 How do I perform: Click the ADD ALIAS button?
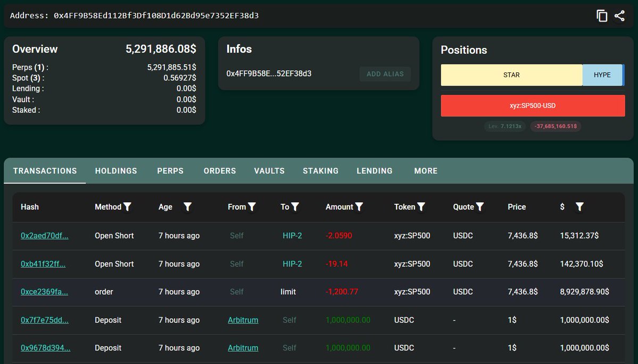pyautogui.click(x=385, y=74)
